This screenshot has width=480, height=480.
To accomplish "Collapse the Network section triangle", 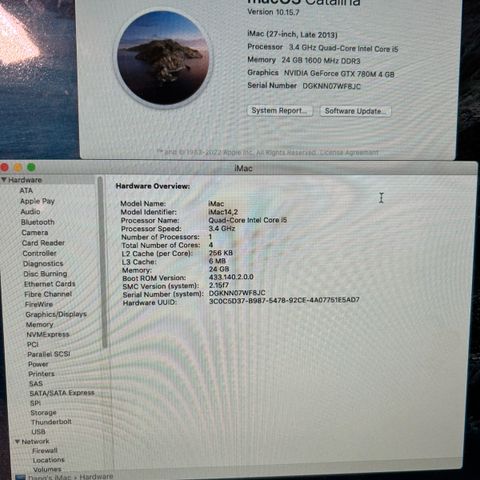I will (17, 441).
